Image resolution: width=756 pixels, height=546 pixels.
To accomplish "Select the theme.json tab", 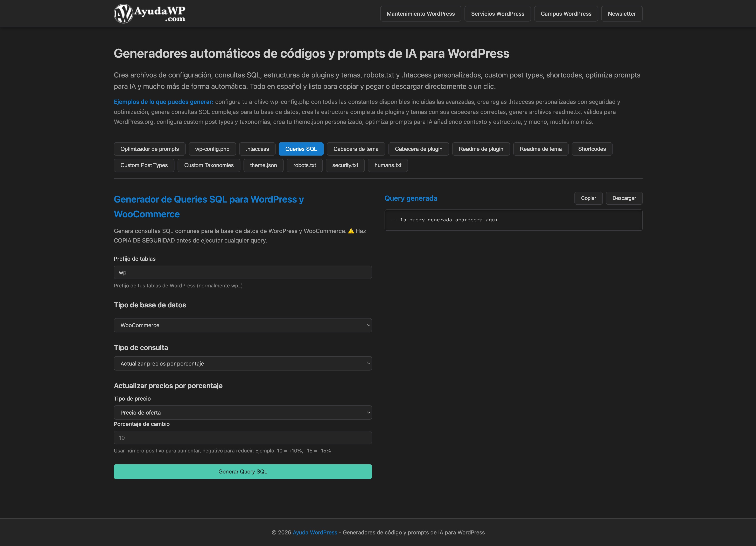I will (263, 165).
